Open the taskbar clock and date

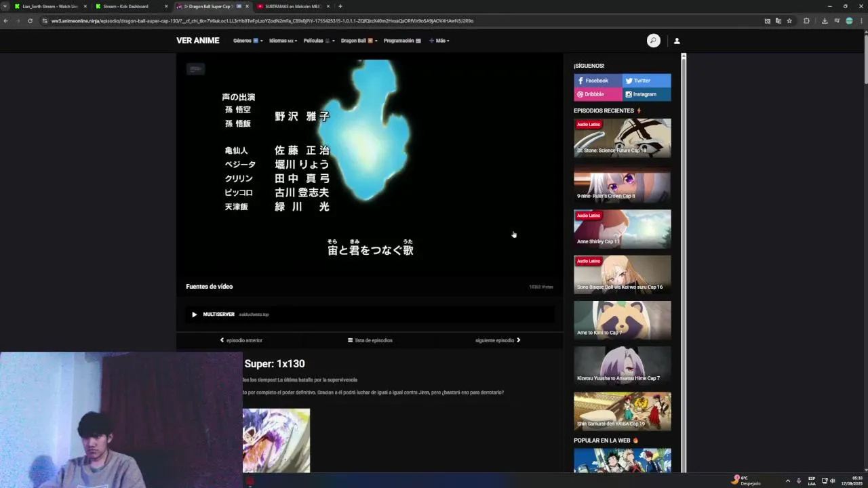coord(852,481)
